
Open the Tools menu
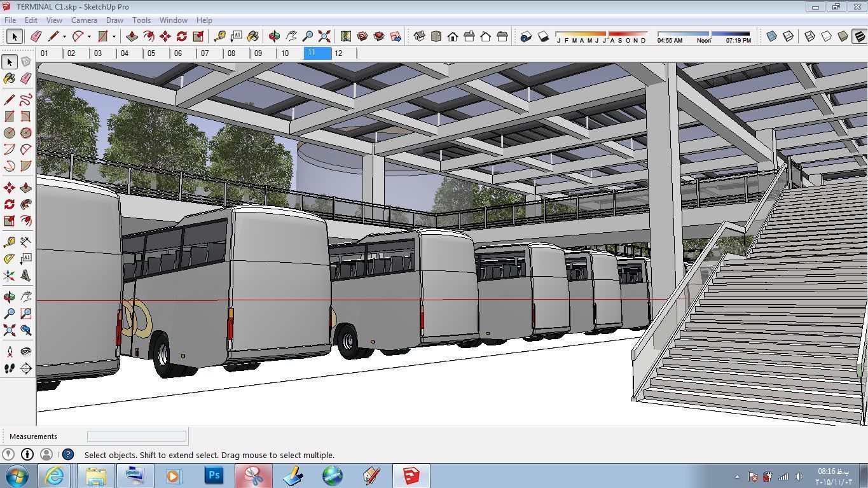coord(141,20)
